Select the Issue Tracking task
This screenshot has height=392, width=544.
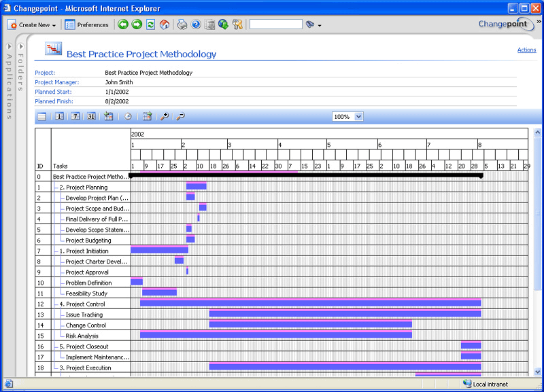point(84,315)
